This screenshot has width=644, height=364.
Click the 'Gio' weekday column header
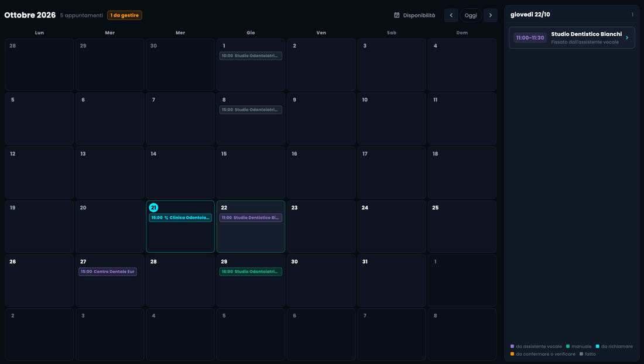click(x=251, y=32)
